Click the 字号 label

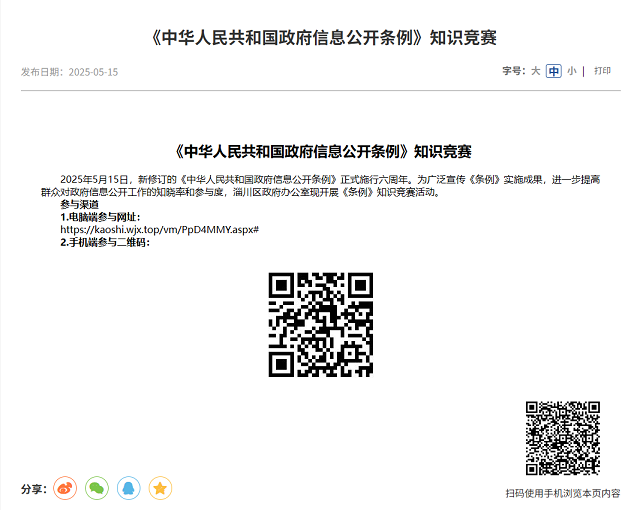point(514,71)
